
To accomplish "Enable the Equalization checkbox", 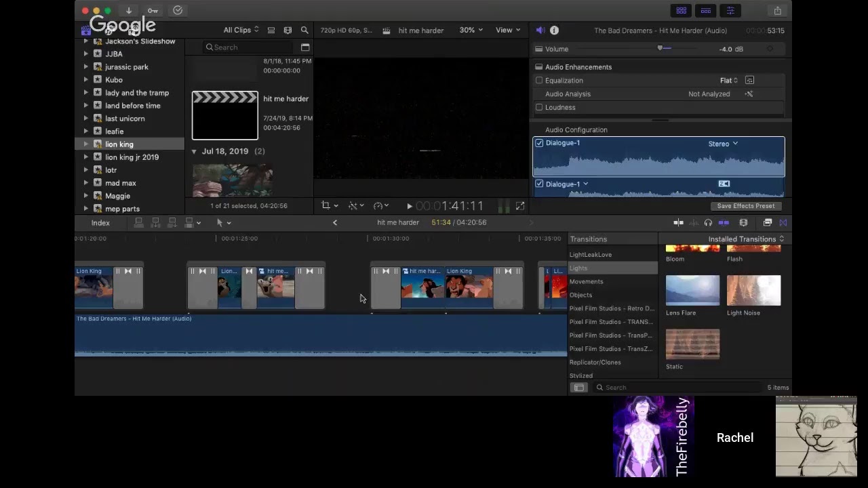I will 539,80.
